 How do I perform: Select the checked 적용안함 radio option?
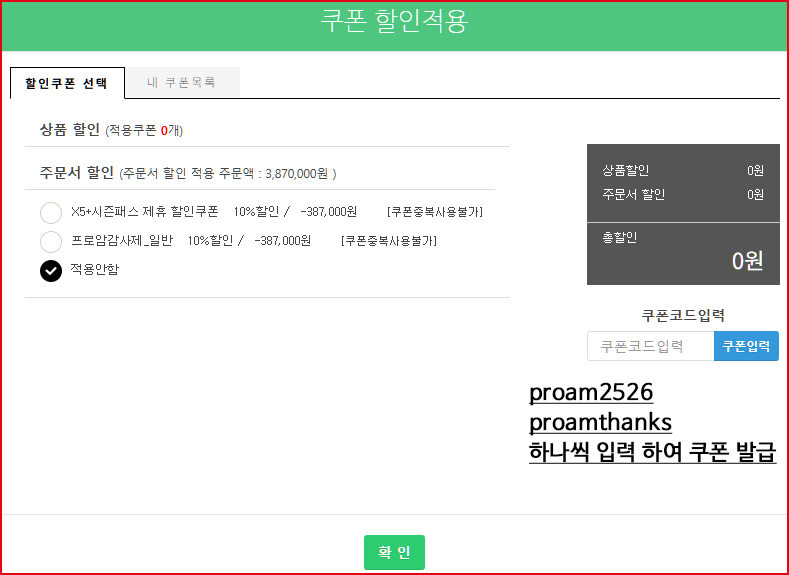[51, 270]
